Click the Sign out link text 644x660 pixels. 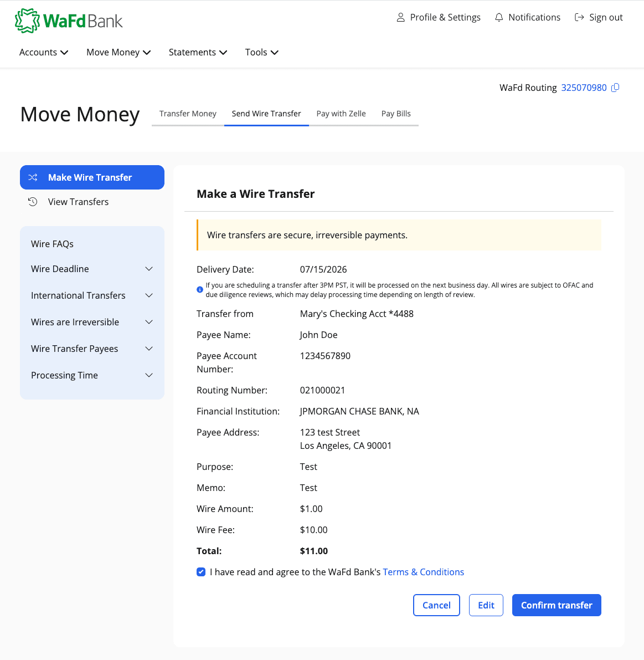pyautogui.click(x=606, y=17)
